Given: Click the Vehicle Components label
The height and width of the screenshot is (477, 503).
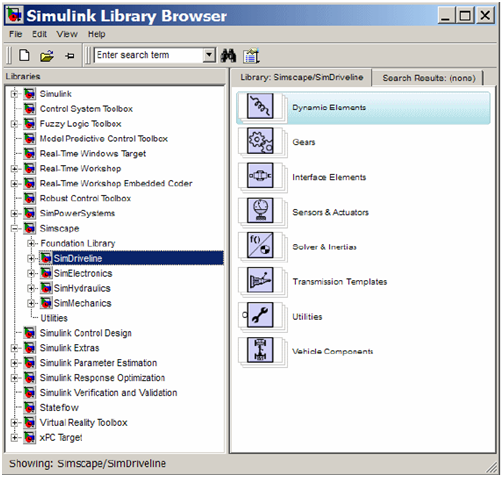Looking at the screenshot, I should (332, 351).
